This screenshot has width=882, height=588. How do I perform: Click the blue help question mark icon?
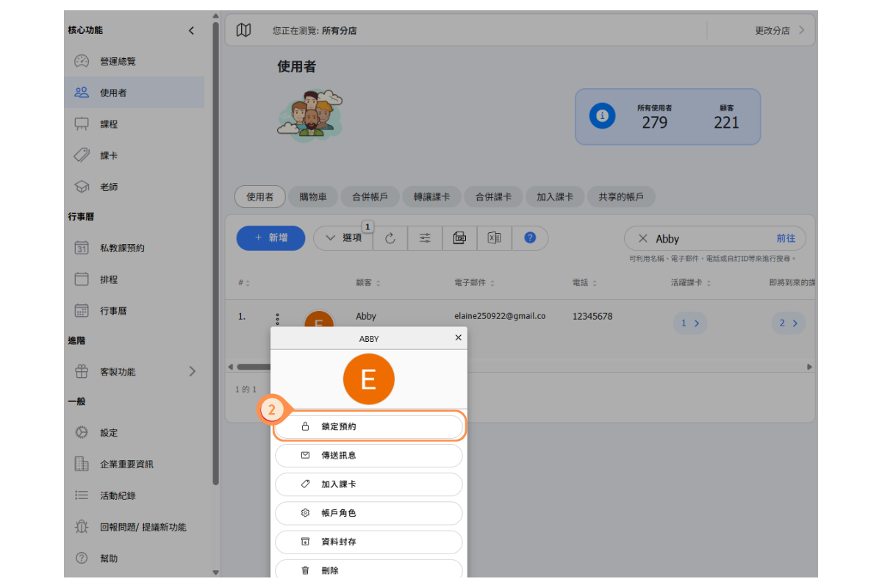[x=530, y=238]
